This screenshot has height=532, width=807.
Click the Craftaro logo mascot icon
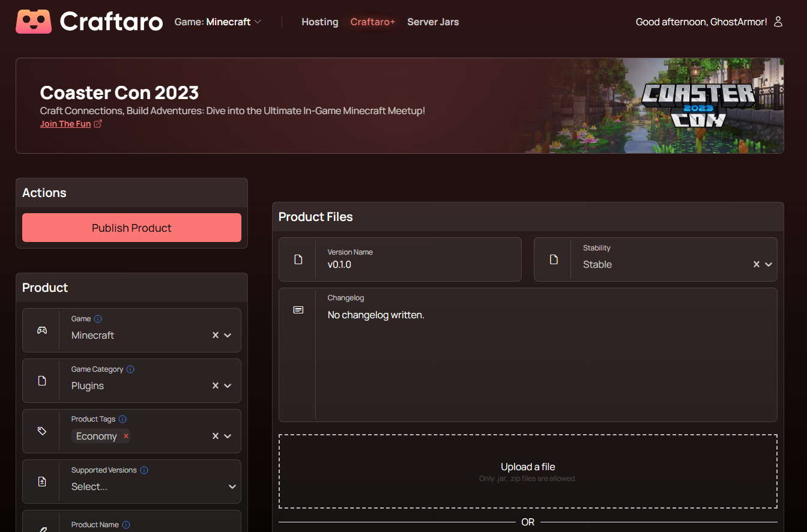coord(34,22)
